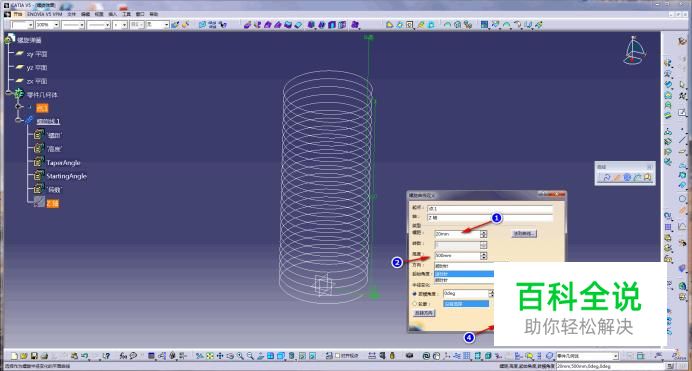Image resolution: width=692 pixels, height=371 pixels.
Task: Click the compass in the viewport corner
Action: (x=635, y=50)
